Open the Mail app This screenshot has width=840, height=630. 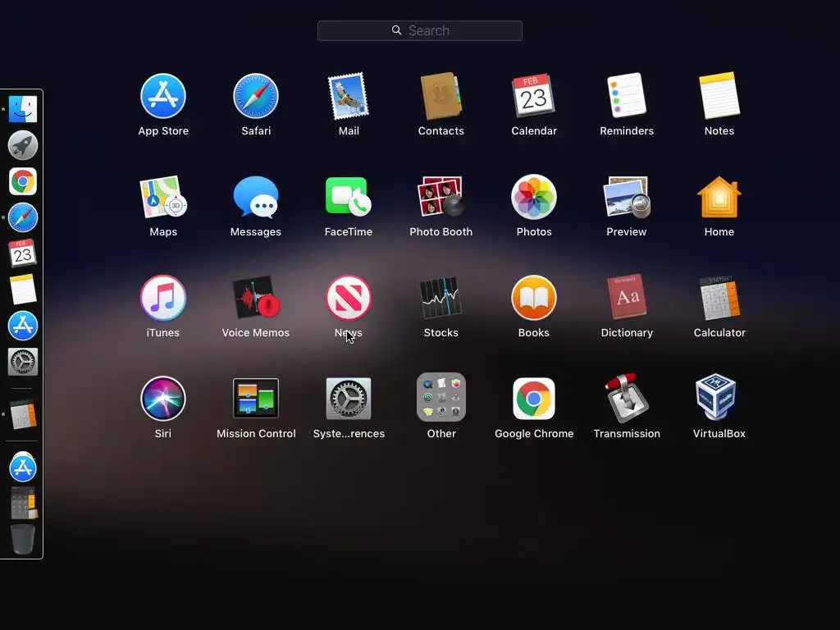349,97
